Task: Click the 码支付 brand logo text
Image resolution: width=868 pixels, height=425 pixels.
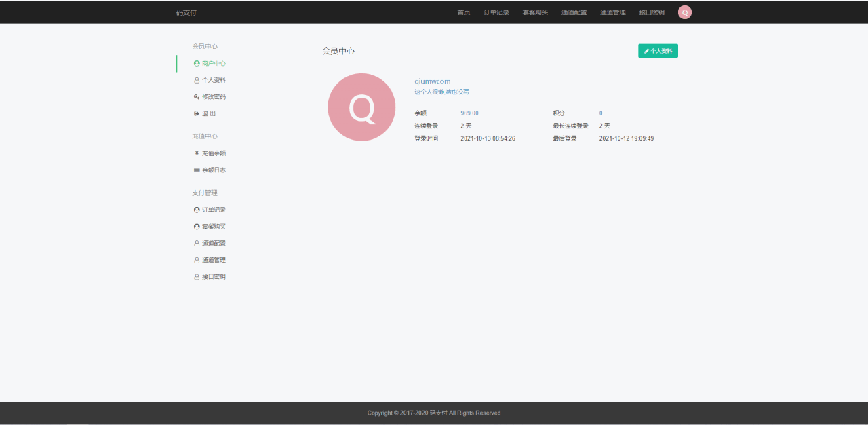Action: [186, 12]
